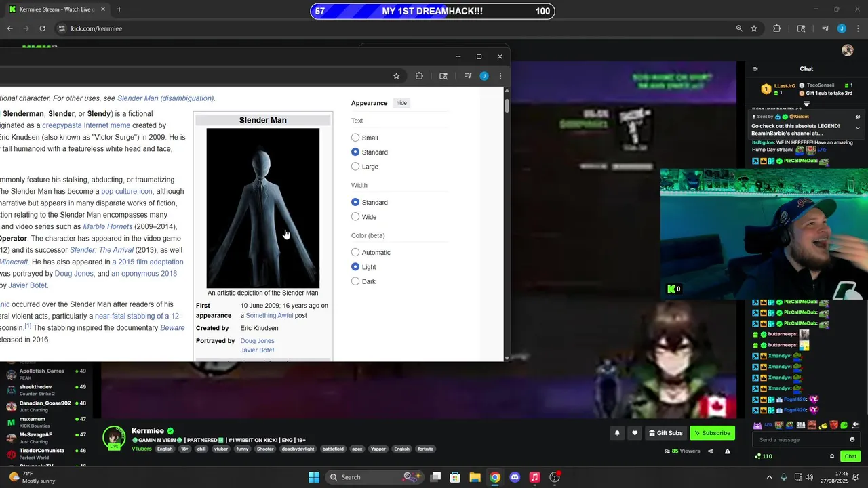Share the stream with the share icon
This screenshot has width=868, height=488.
coord(711,451)
